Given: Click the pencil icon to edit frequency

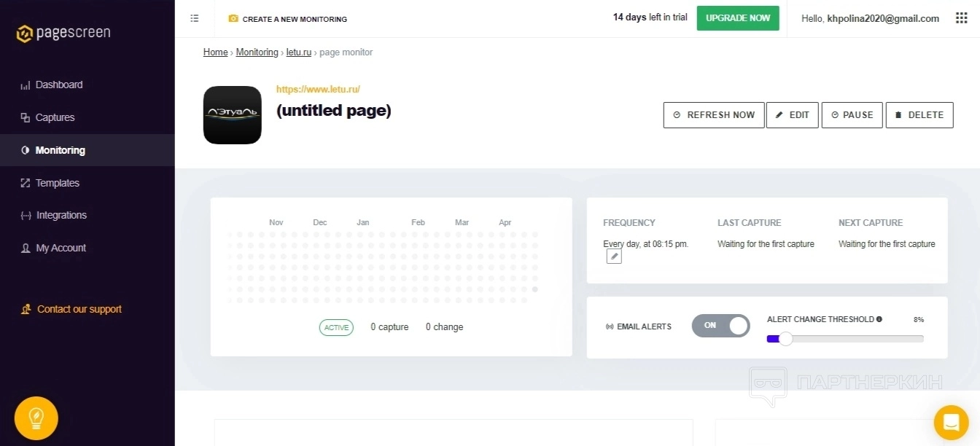Looking at the screenshot, I should point(614,257).
